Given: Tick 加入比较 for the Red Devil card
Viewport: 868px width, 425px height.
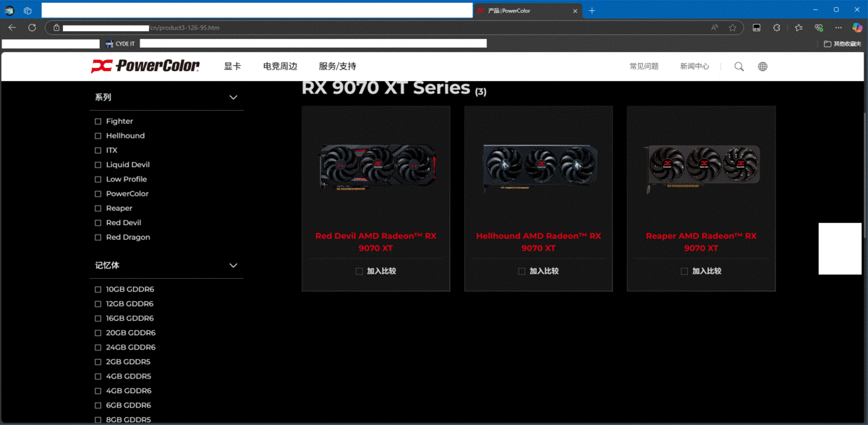Looking at the screenshot, I should [359, 272].
